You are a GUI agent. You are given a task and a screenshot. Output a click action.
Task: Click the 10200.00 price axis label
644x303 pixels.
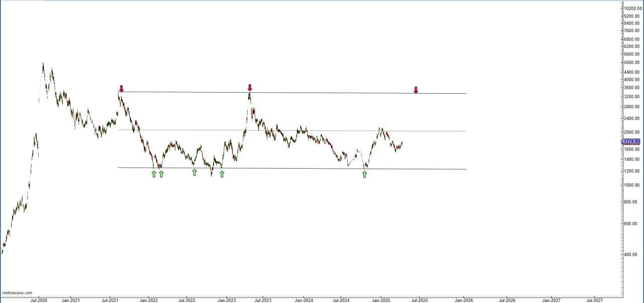tap(632, 9)
